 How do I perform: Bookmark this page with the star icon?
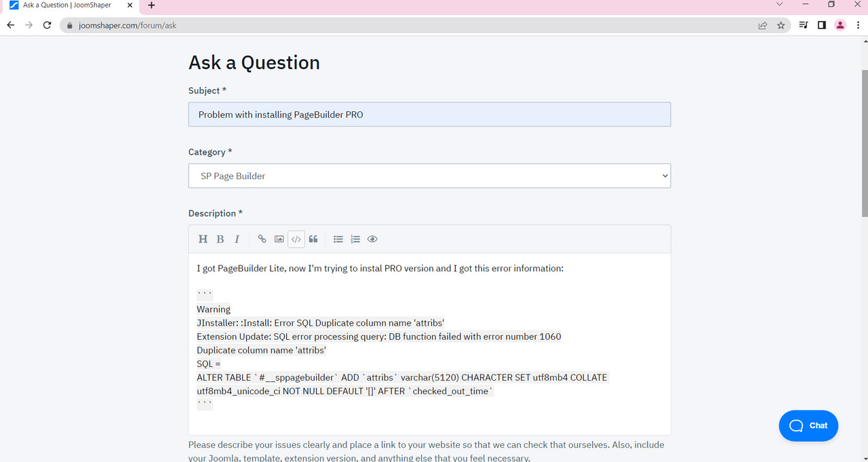[781, 25]
